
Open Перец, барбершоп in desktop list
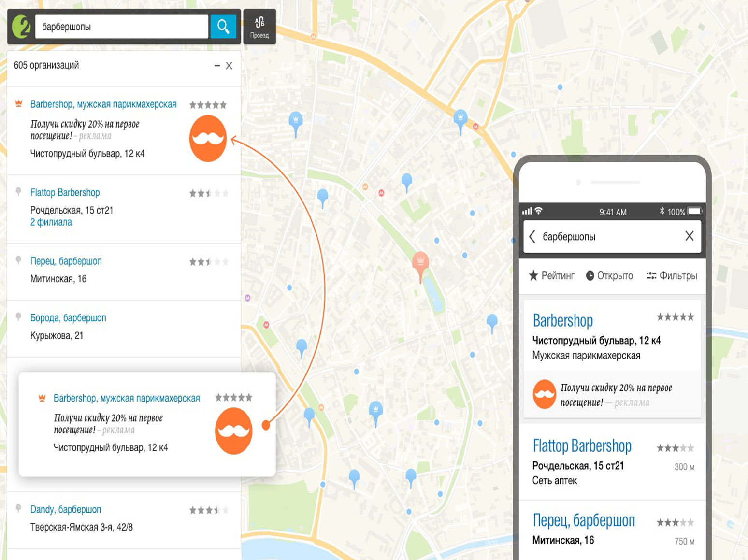point(66,261)
